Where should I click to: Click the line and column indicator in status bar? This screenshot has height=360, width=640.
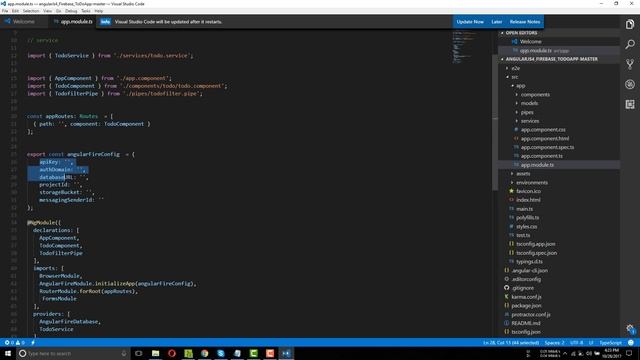coord(511,342)
